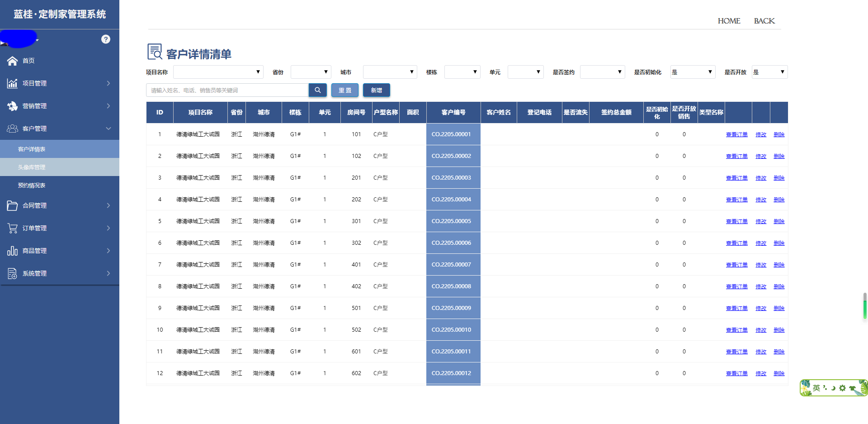Click customer number CO.2205.00007 cell
The image size is (868, 424).
(x=453, y=265)
